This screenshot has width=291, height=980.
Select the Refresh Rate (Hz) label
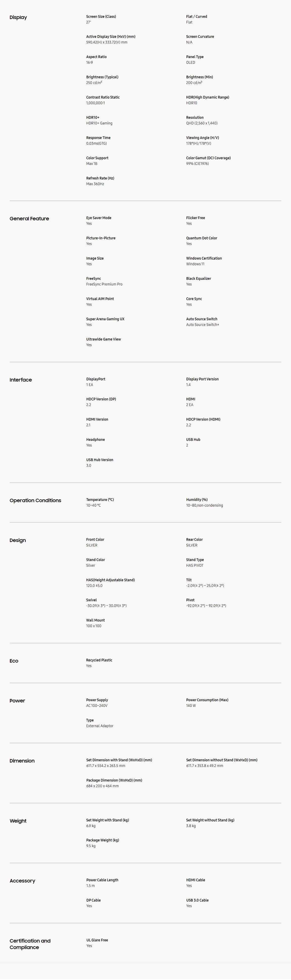point(100,178)
